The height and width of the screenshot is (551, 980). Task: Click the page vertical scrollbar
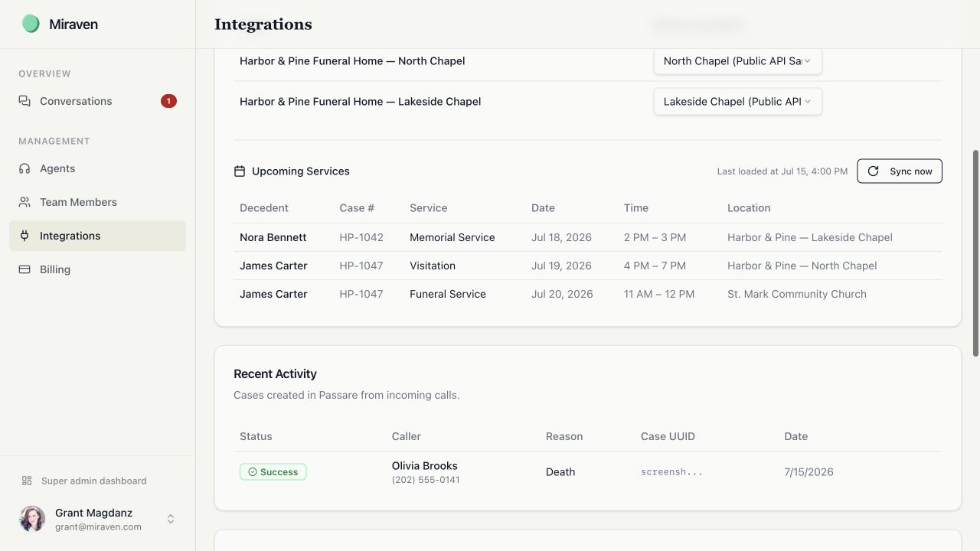pyautogui.click(x=975, y=253)
